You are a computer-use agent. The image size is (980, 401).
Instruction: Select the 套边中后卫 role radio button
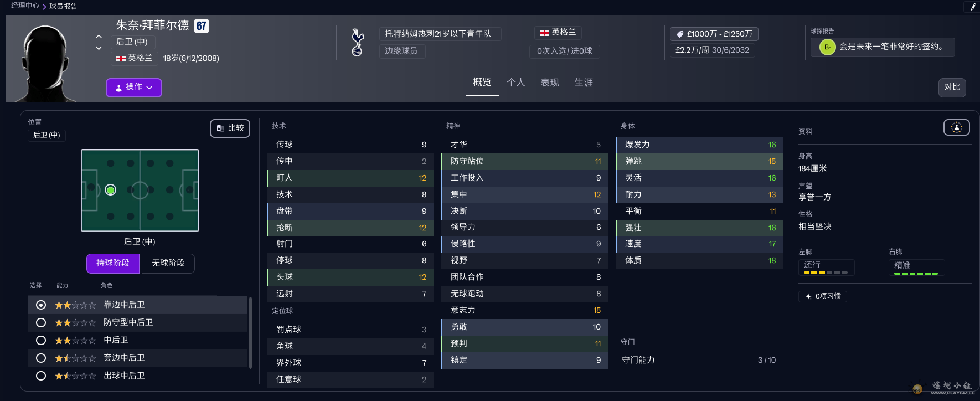click(x=41, y=358)
